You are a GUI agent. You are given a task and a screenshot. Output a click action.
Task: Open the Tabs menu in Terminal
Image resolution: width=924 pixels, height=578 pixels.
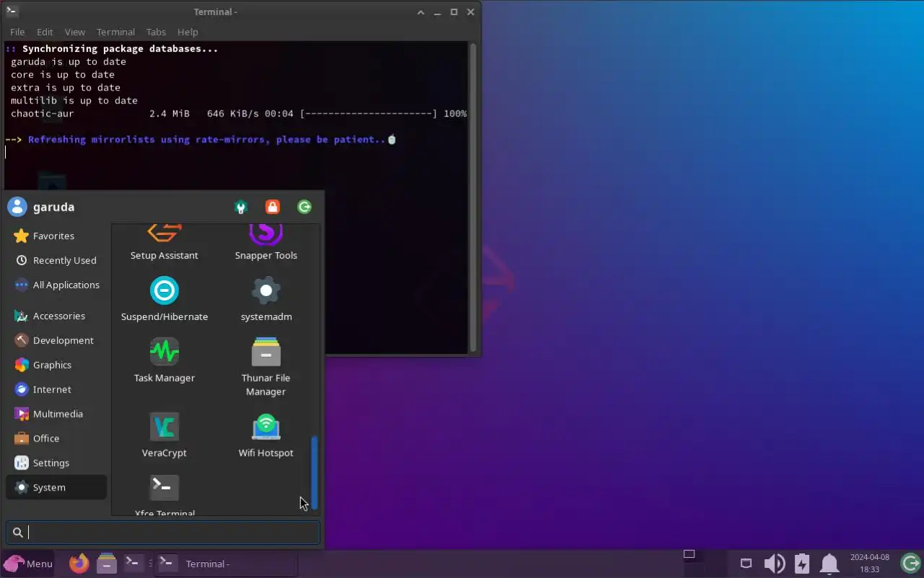pos(156,32)
